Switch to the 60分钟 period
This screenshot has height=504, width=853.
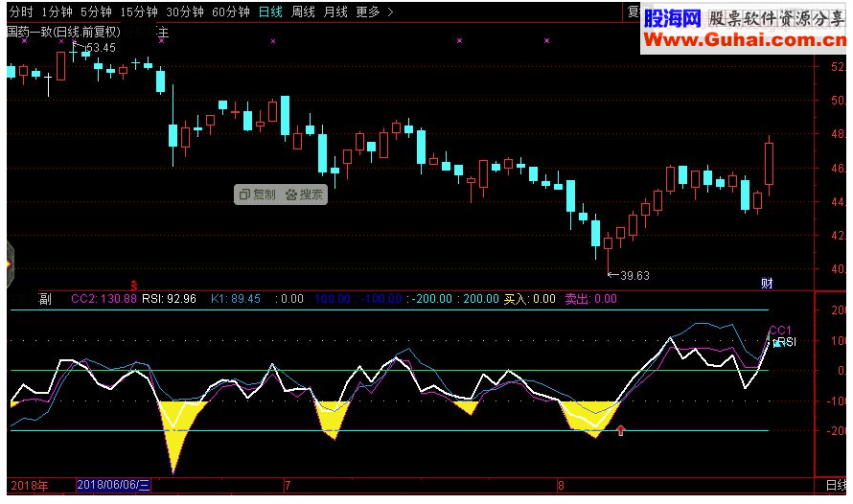tap(231, 11)
